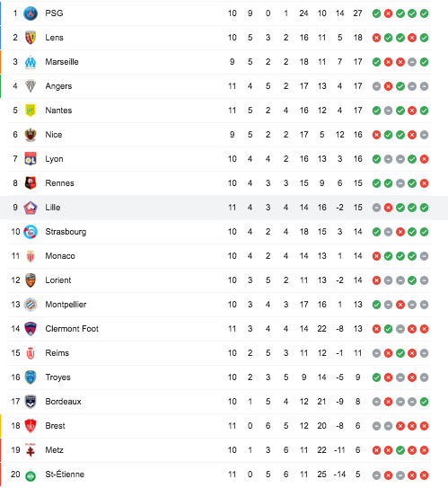
Task: Select the Nantes yellow crest icon
Action: (x=31, y=111)
